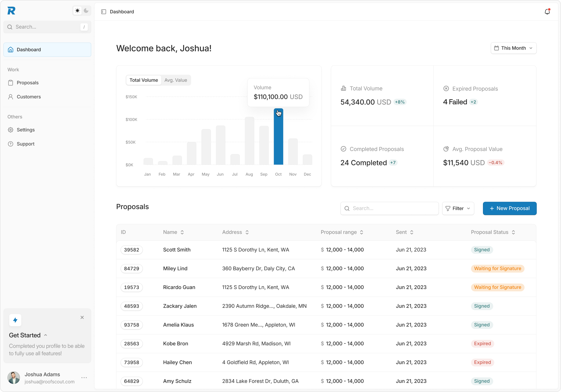Screen dimensions: 561x392
Task: Open Miley Lind proposal row
Action: (x=326, y=269)
